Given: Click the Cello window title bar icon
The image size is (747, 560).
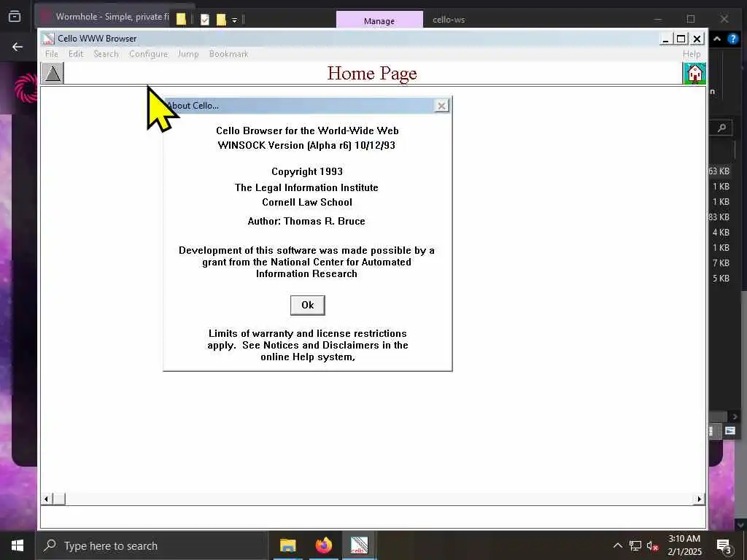Looking at the screenshot, I should (47, 39).
